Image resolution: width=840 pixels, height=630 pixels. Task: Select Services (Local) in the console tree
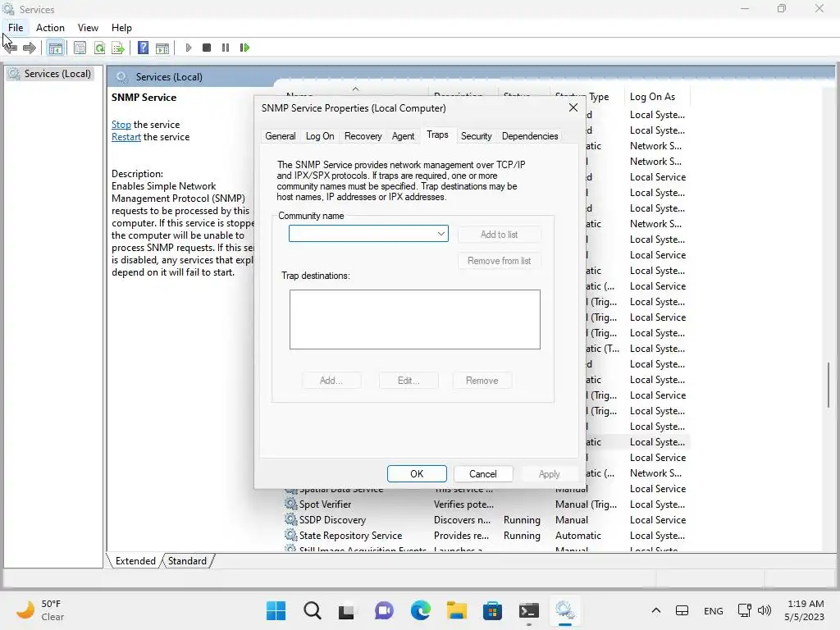click(x=57, y=73)
